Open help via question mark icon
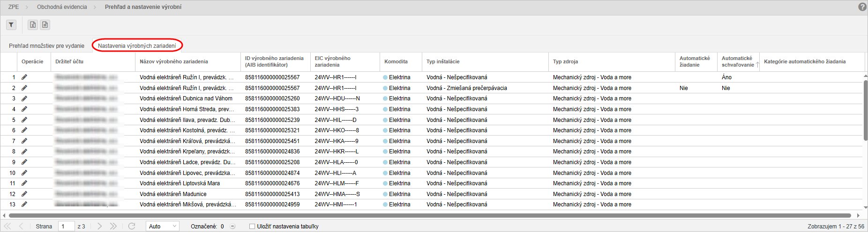This screenshot has width=868, height=235. (x=862, y=7)
